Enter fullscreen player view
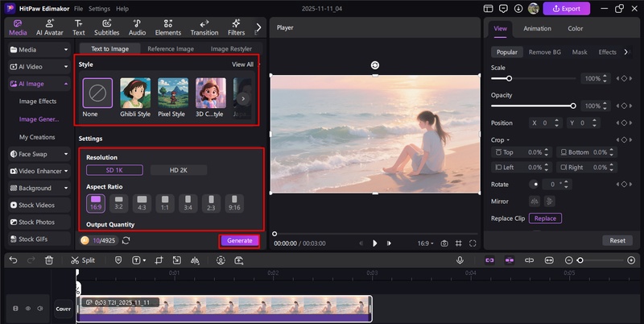644x324 pixels. [474, 243]
